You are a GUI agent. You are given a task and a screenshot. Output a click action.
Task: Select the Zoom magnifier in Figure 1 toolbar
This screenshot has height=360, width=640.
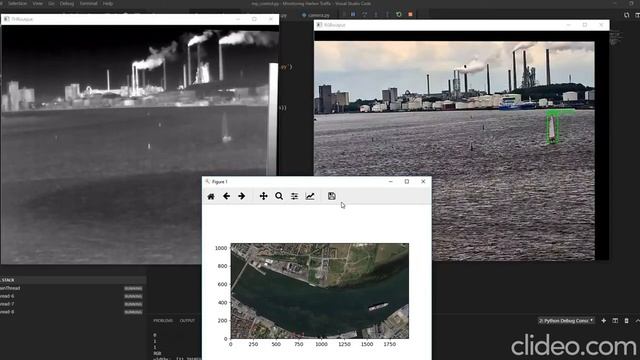pyautogui.click(x=279, y=196)
